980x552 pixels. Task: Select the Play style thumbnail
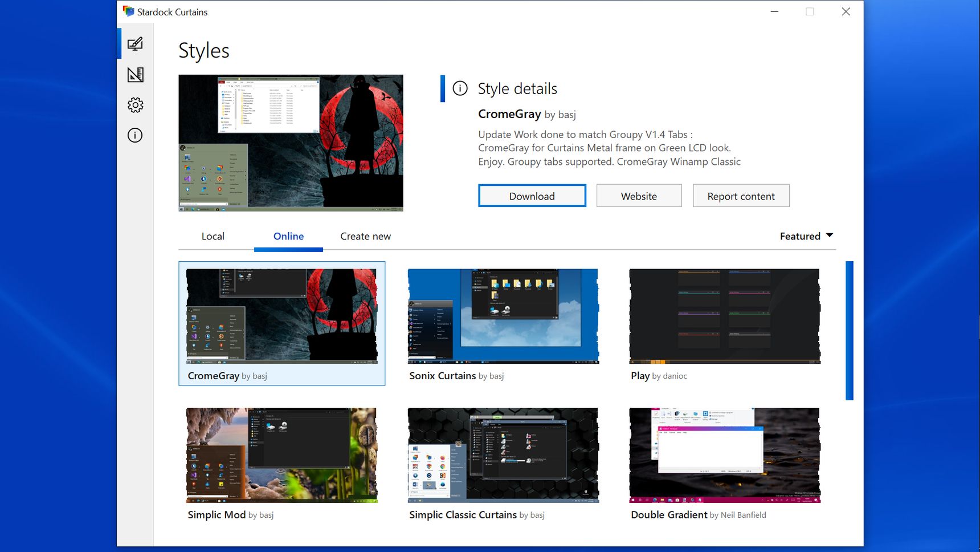click(725, 316)
